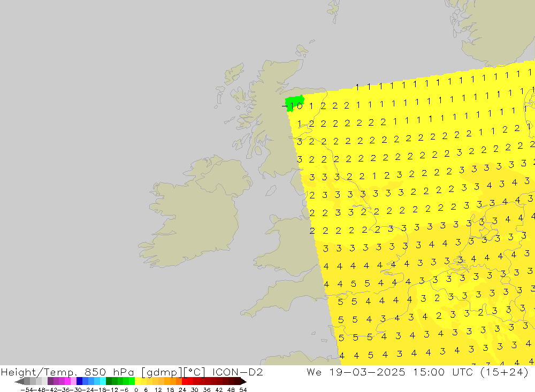This screenshot has height=392, width=535.
Task: Click the bright red swatch in color scale
Action: pyautogui.click(x=185, y=381)
